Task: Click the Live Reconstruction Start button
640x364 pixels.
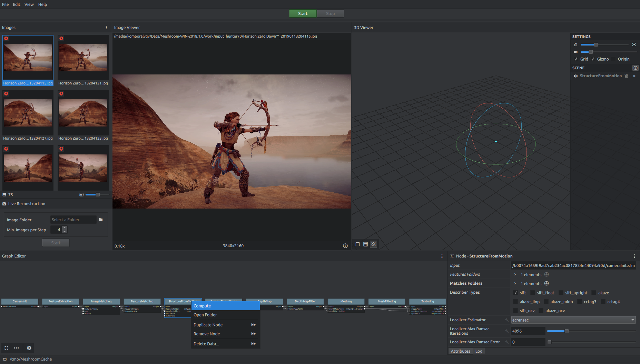Action: [56, 243]
